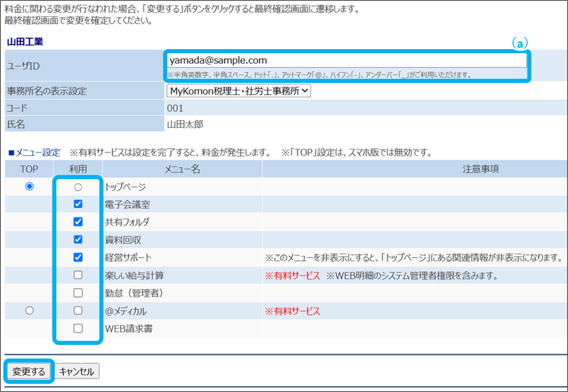Screen dimensions: 568x392
Task: Uncheck the 経営サポート checkbox
Action: click(x=78, y=257)
